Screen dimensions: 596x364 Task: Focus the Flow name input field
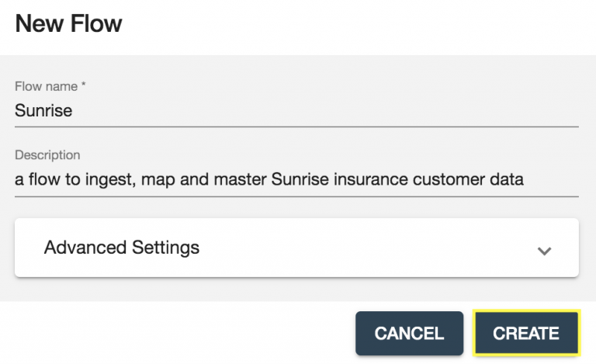tap(296, 110)
